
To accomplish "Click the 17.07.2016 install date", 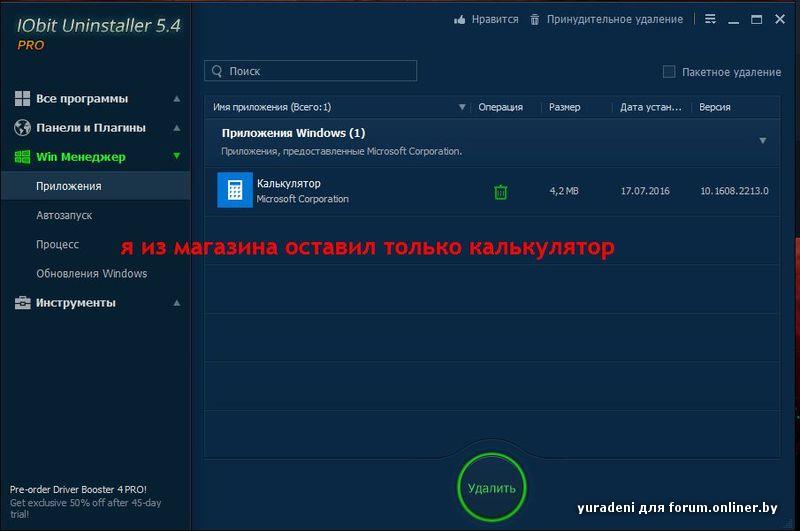I will point(645,191).
